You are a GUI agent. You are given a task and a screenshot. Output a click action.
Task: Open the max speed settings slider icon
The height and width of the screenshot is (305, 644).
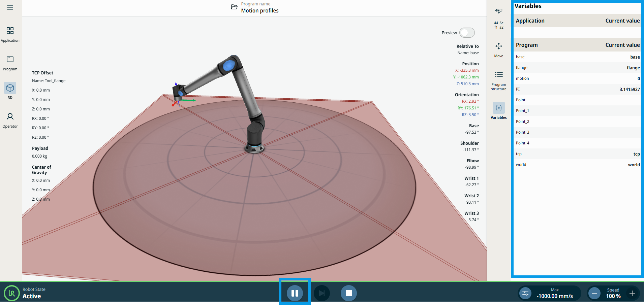525,293
